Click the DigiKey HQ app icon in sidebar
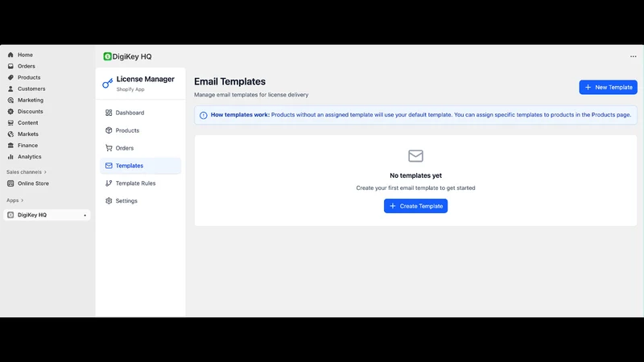The width and height of the screenshot is (644, 362). (10, 215)
